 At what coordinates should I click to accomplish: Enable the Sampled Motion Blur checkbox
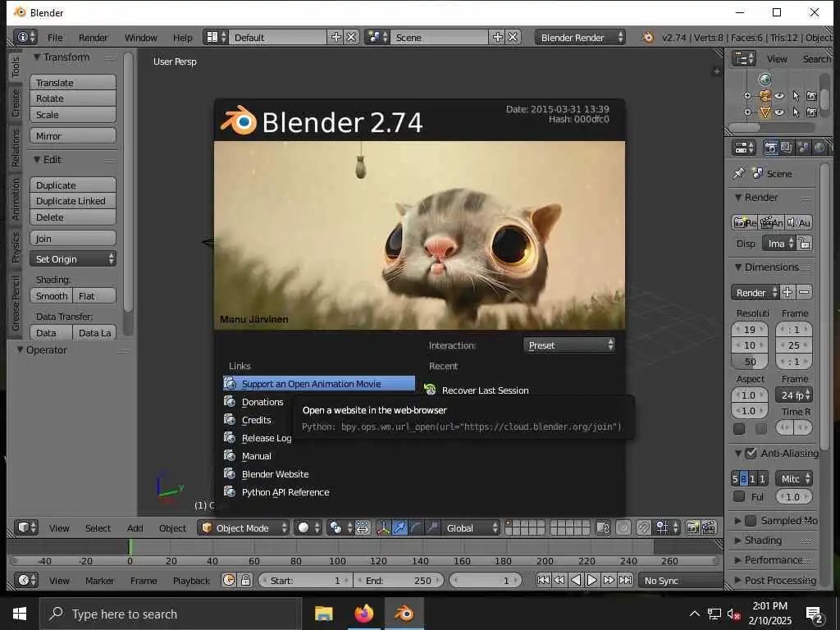[x=751, y=520]
